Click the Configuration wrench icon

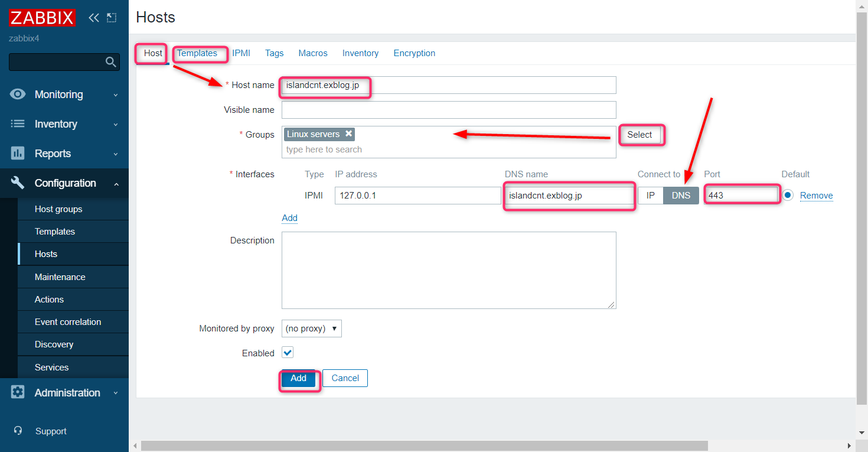point(18,183)
